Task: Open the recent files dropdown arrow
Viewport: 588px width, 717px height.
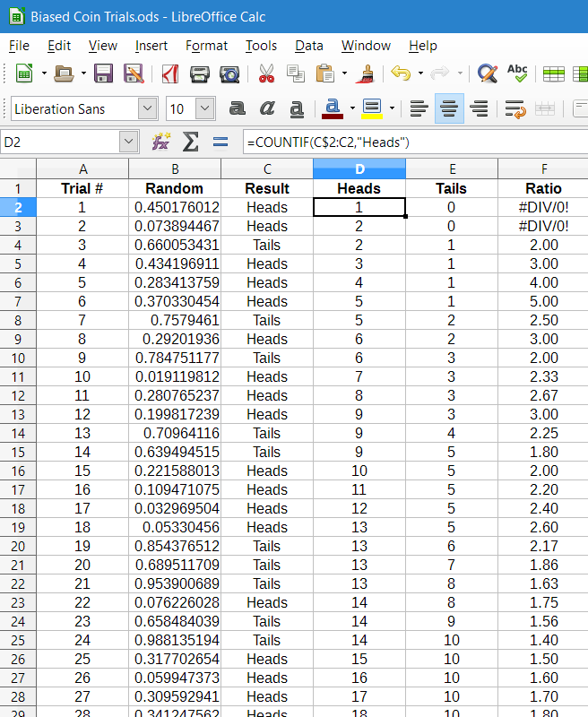Action: coord(83,73)
